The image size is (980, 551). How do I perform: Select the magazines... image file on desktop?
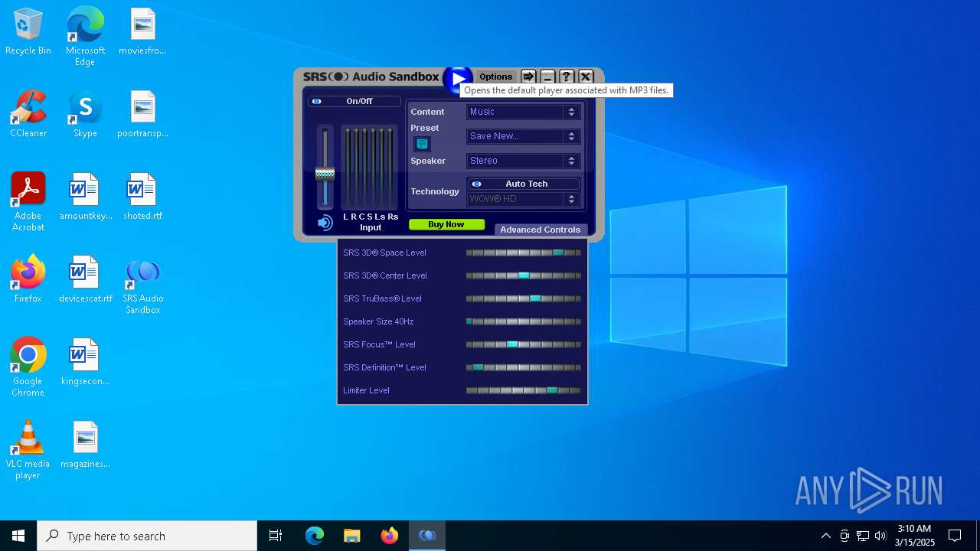click(x=85, y=445)
